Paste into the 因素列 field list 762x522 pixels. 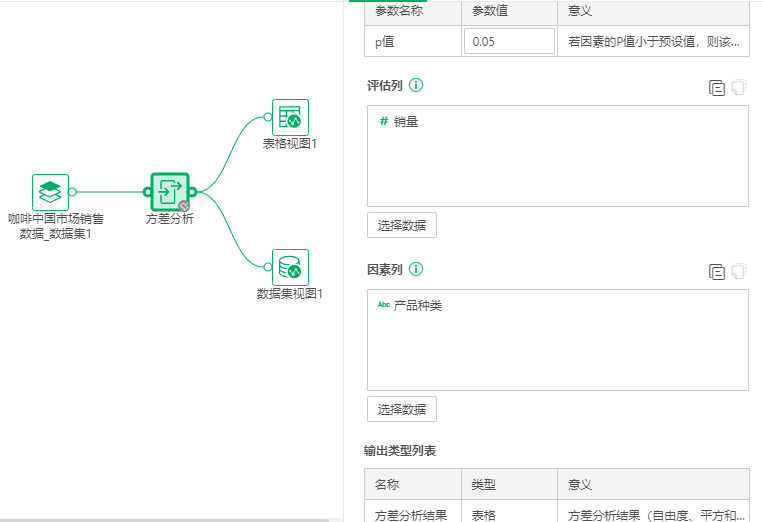point(739,271)
